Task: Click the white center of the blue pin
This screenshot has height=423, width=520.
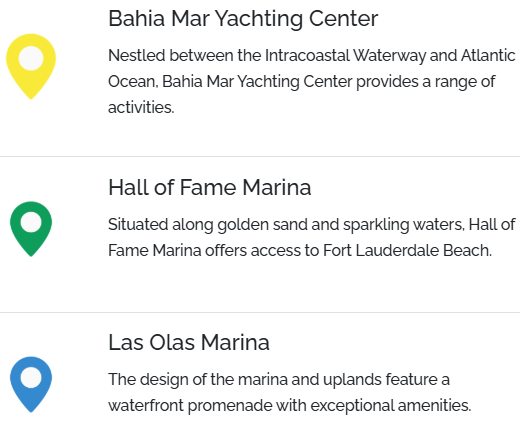Action: (x=31, y=378)
